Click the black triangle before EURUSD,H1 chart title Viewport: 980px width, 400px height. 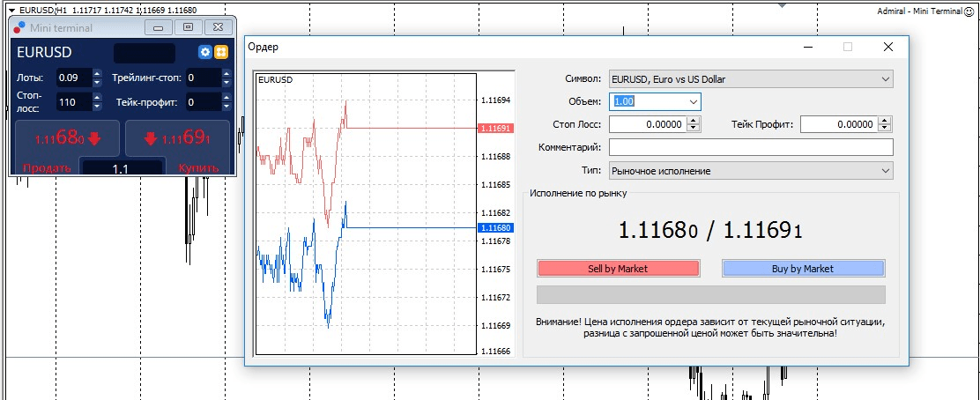(x=11, y=11)
